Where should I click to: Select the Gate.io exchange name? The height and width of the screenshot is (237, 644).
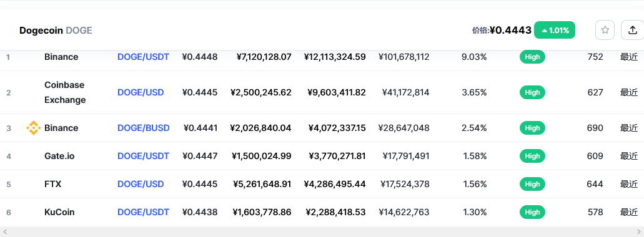click(x=59, y=156)
